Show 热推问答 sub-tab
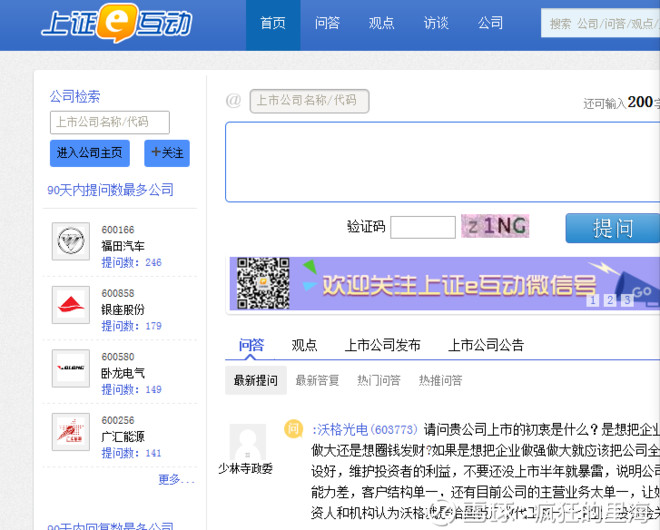 (x=440, y=381)
